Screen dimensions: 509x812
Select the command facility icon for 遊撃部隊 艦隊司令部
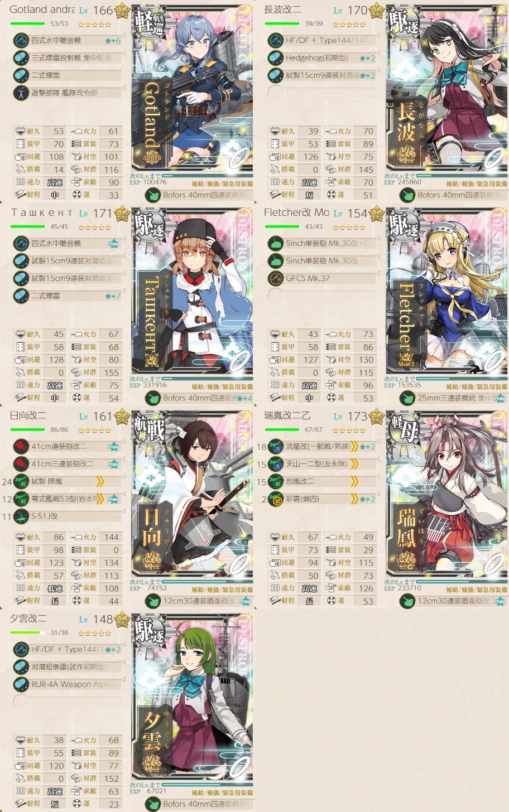(x=21, y=93)
